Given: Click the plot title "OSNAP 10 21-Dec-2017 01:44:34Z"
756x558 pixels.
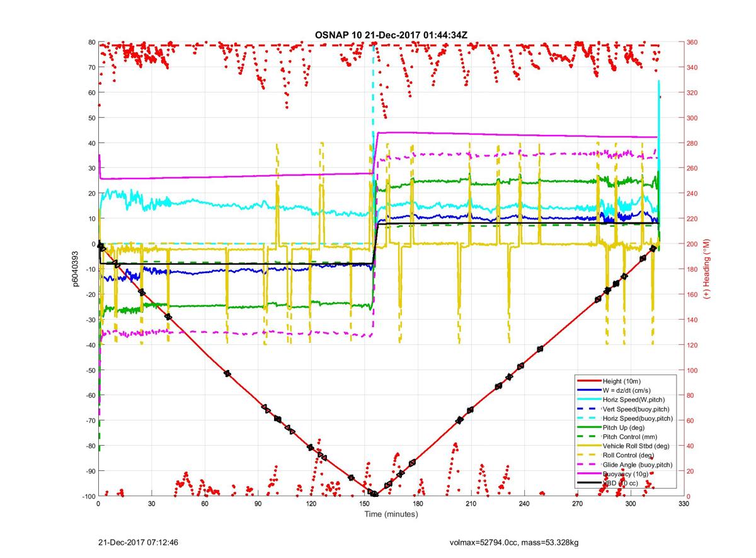Looking at the screenshot, I should coord(391,35).
